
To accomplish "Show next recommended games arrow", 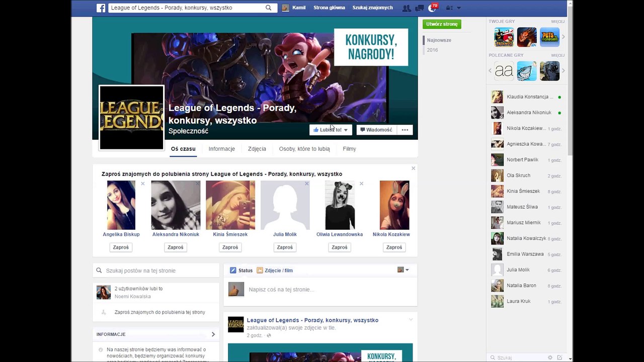I will (563, 71).
